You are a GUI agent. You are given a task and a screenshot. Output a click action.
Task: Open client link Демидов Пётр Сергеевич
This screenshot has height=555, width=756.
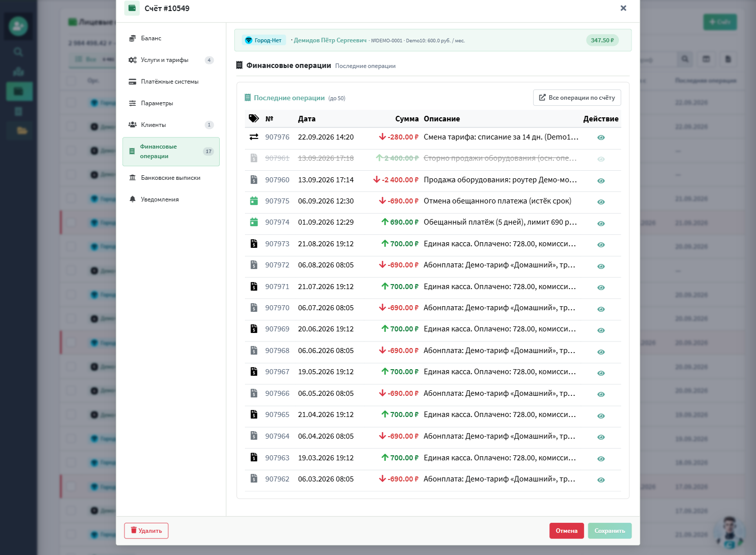click(x=330, y=40)
